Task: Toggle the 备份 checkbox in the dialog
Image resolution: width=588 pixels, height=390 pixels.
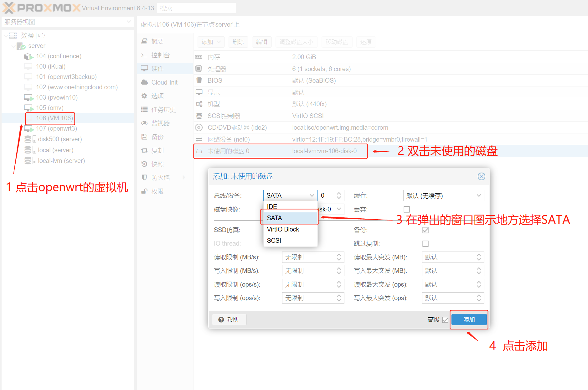Action: [426, 230]
